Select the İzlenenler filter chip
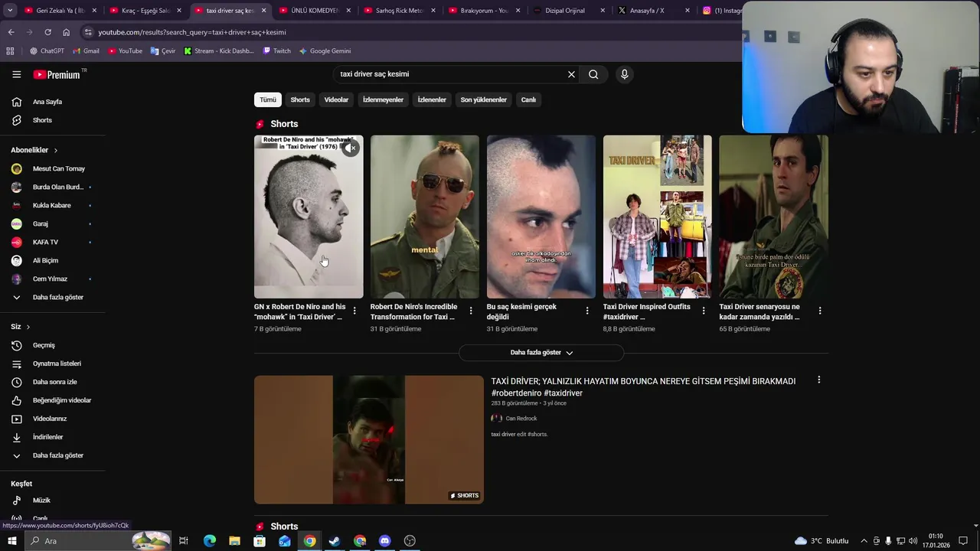 [432, 99]
